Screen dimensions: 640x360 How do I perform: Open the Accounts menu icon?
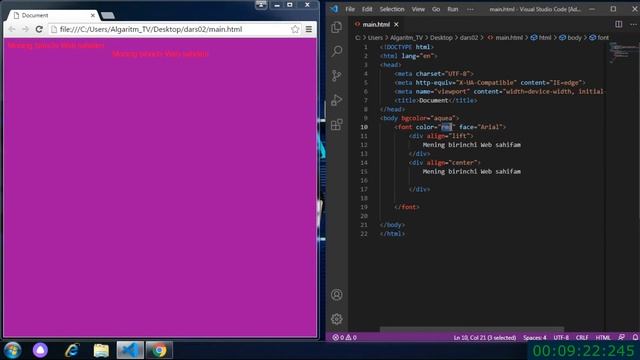(x=337, y=294)
